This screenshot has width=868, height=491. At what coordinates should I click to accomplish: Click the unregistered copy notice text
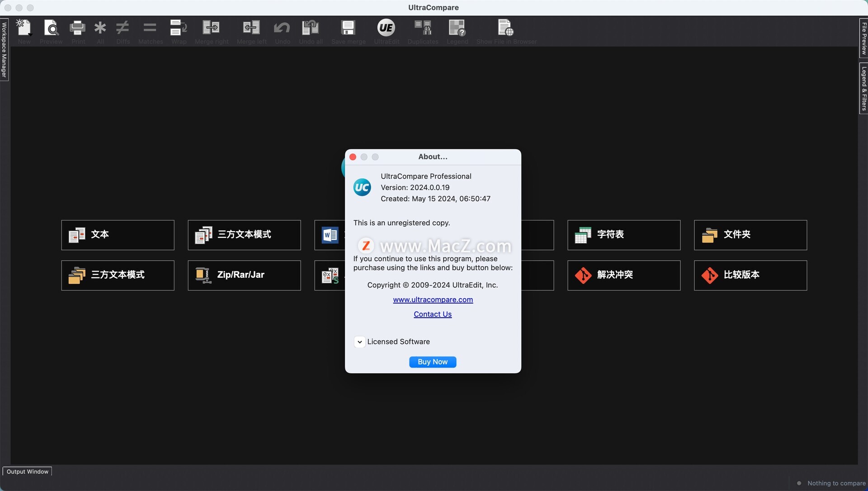pyautogui.click(x=401, y=223)
